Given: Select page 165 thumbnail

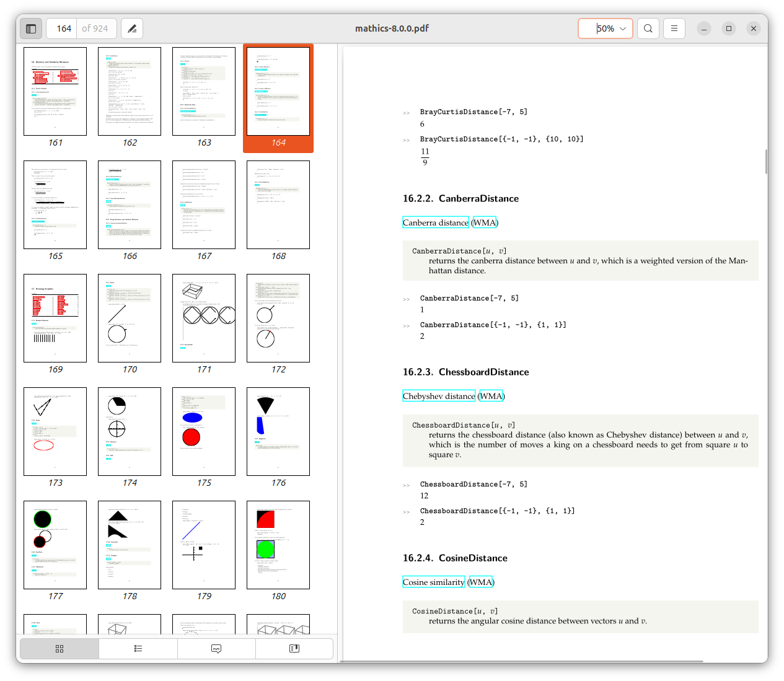Looking at the screenshot, I should (x=55, y=205).
